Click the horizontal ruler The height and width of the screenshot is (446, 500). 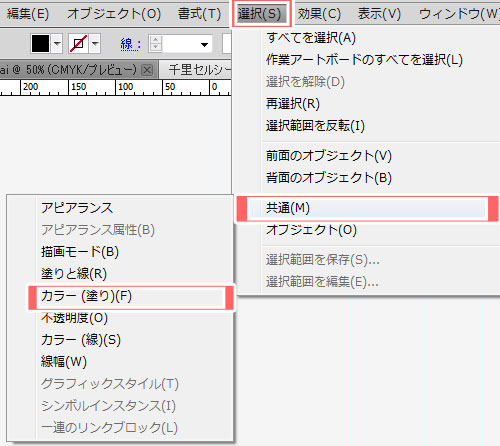[x=115, y=88]
